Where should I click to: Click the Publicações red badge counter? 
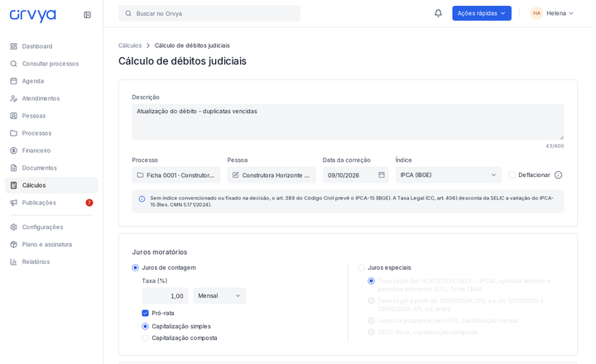pyautogui.click(x=89, y=203)
